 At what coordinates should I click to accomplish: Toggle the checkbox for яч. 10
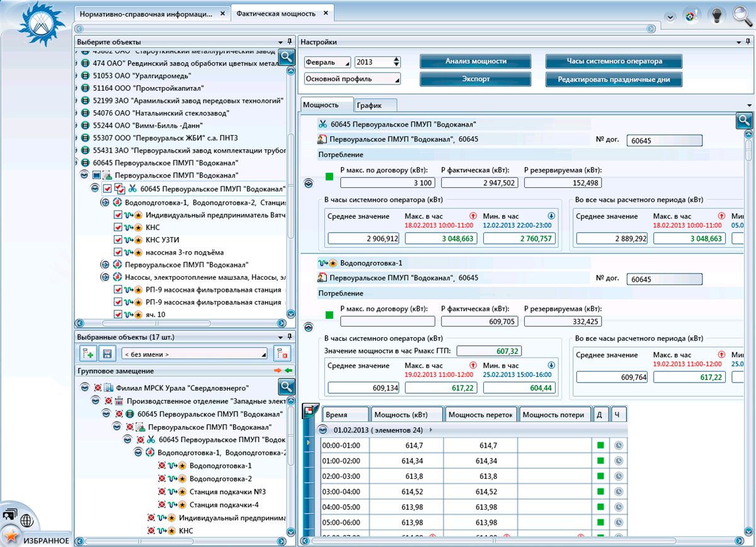tap(118, 314)
